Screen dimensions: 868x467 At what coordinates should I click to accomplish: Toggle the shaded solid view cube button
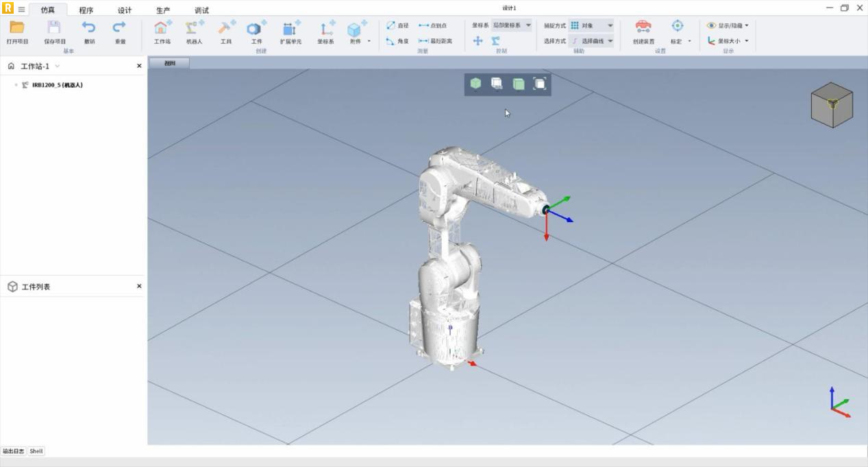[475, 84]
